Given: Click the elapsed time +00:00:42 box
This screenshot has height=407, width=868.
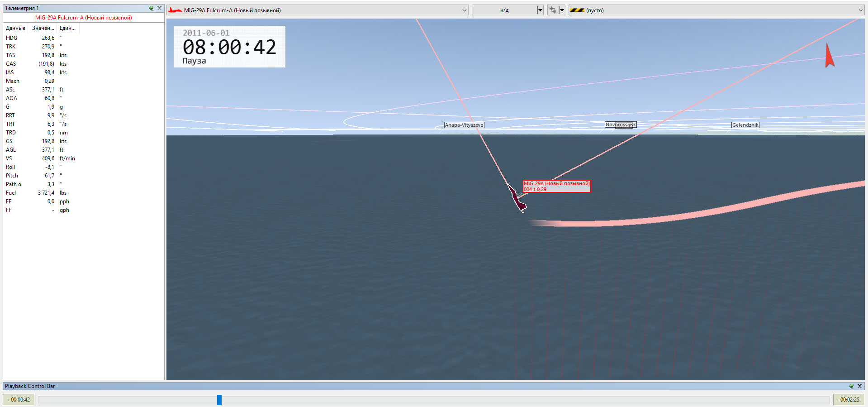Looking at the screenshot, I should pos(19,400).
